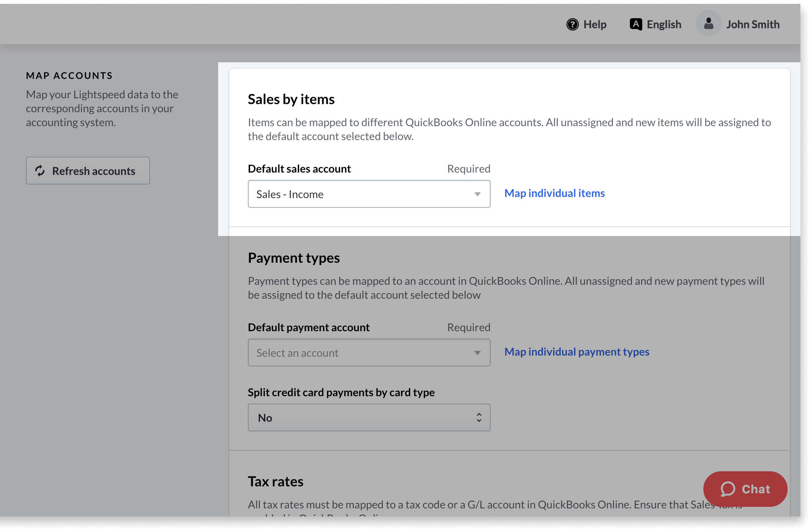Click the John Smith account name
This screenshot has width=812, height=532.
click(x=753, y=24)
